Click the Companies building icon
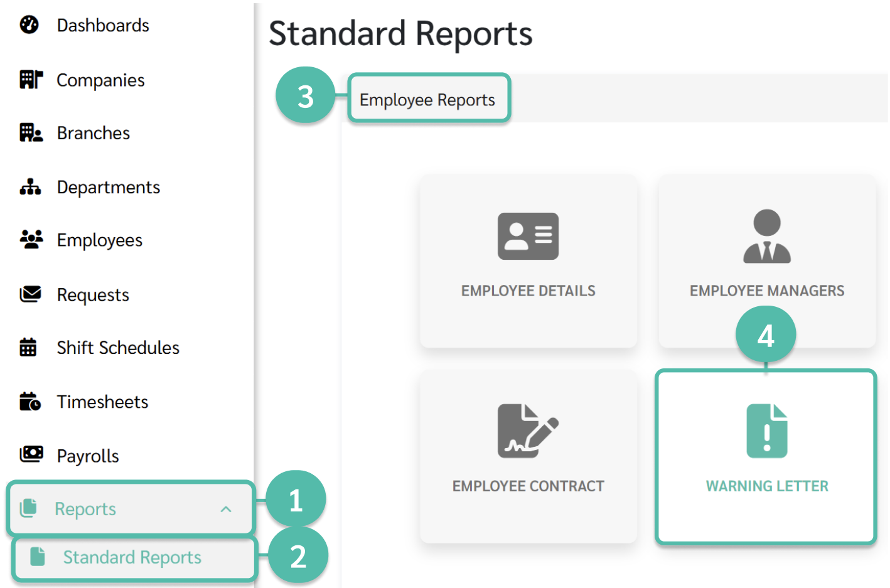890x588 pixels. [x=31, y=80]
